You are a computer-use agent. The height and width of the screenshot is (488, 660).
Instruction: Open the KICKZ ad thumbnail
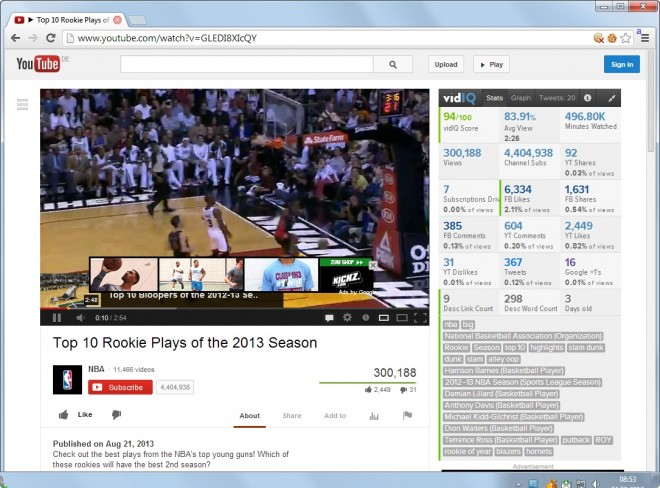(346, 275)
